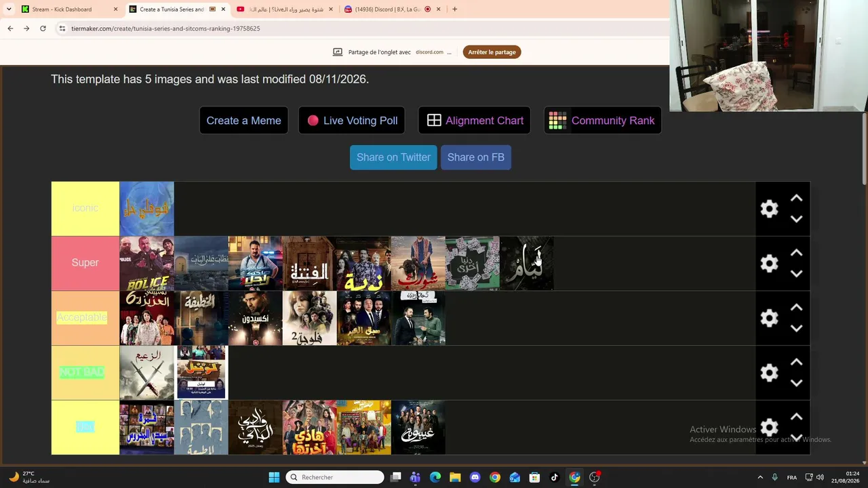Open Create a Meme
The width and height of the screenshot is (868, 488).
pyautogui.click(x=243, y=121)
